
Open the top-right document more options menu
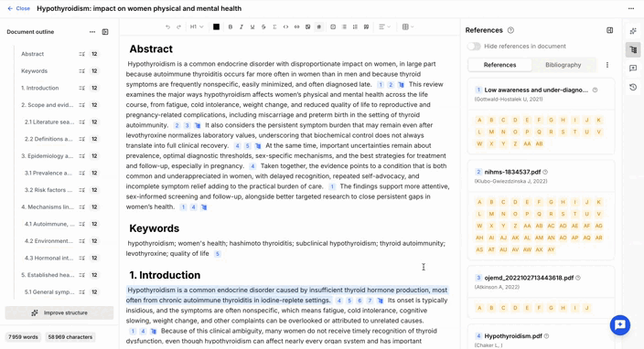[x=631, y=8]
